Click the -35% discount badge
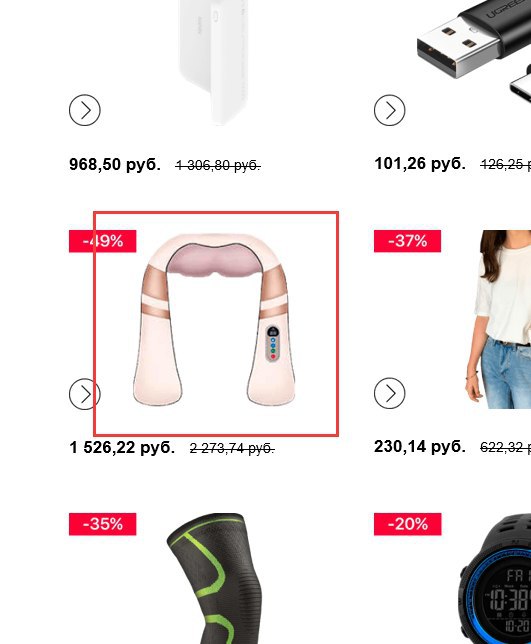Image resolution: width=531 pixels, height=644 pixels. coord(103,524)
